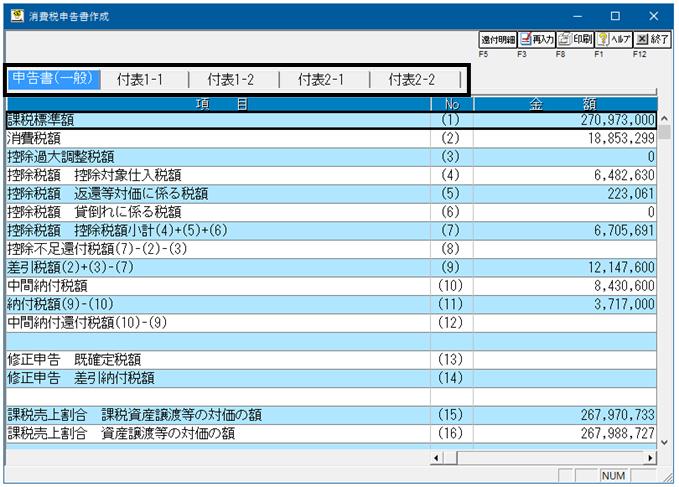Click the horizontal scrollbar left arrow
The width and height of the screenshot is (679, 487).
436,458
